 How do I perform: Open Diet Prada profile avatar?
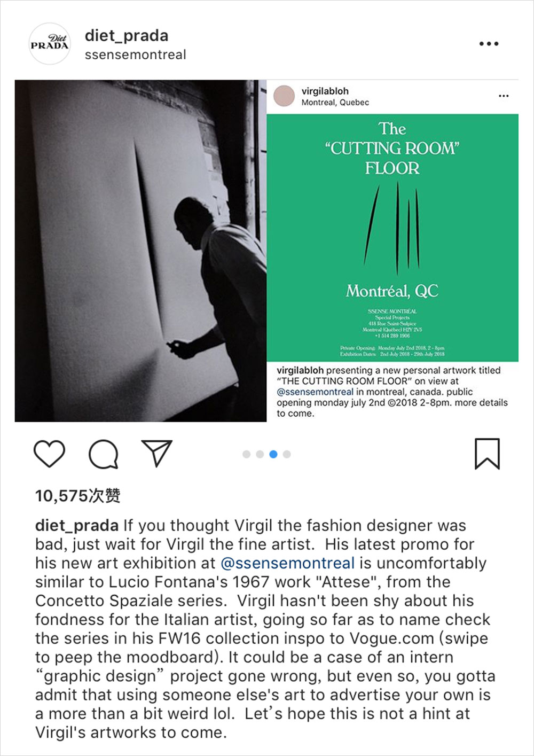[x=49, y=44]
